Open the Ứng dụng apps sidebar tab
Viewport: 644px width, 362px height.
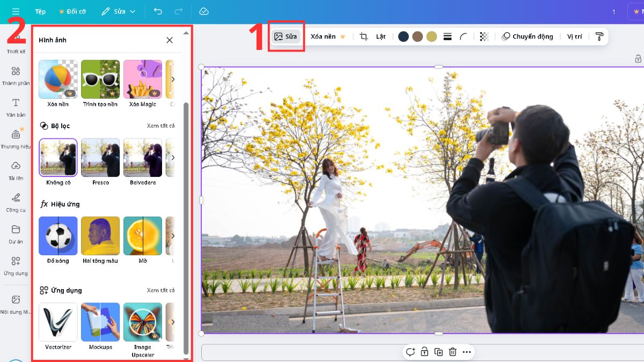(16, 266)
